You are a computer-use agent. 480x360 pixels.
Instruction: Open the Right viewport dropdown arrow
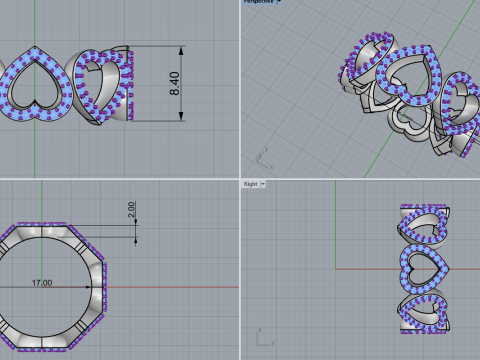tap(263, 184)
